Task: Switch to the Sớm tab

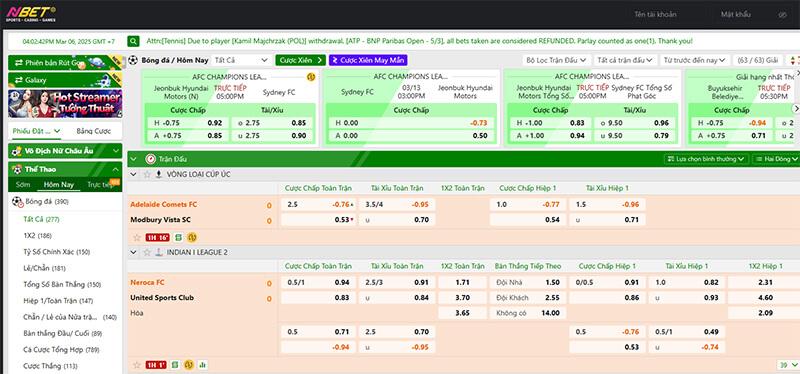Action: [23, 185]
